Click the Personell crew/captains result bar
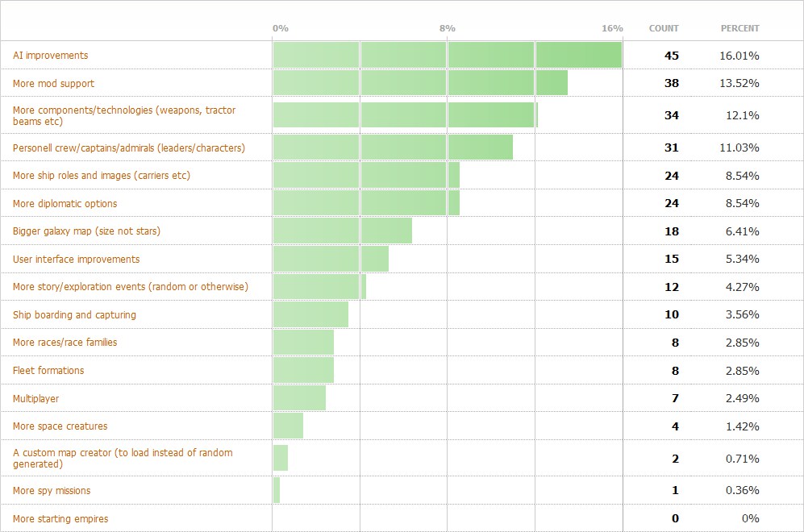804x532 pixels. pos(393,148)
